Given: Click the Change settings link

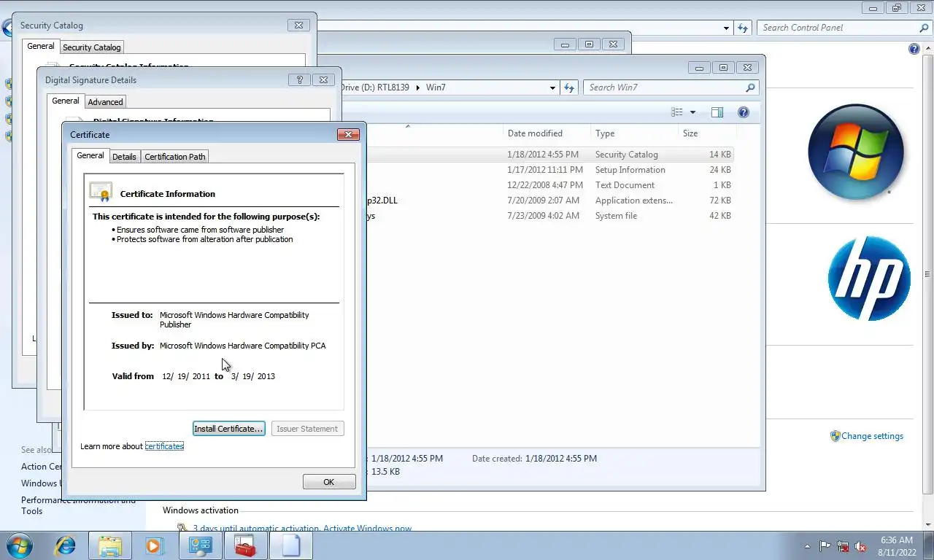Looking at the screenshot, I should (872, 436).
